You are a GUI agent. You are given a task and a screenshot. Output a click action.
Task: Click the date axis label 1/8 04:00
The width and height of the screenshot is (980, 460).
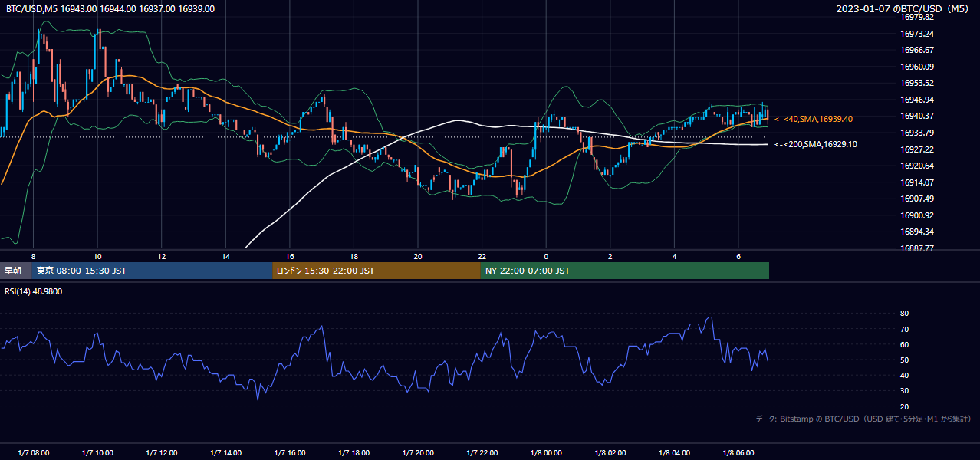674,452
